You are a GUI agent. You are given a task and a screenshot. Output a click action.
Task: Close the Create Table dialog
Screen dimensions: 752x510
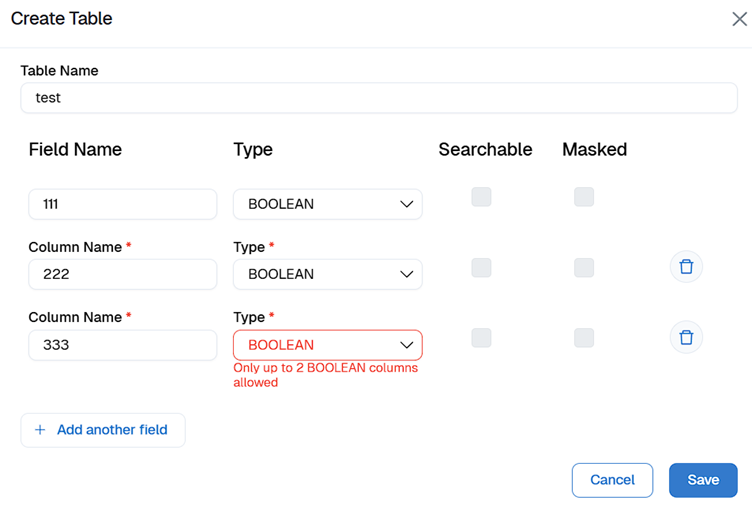tap(739, 19)
